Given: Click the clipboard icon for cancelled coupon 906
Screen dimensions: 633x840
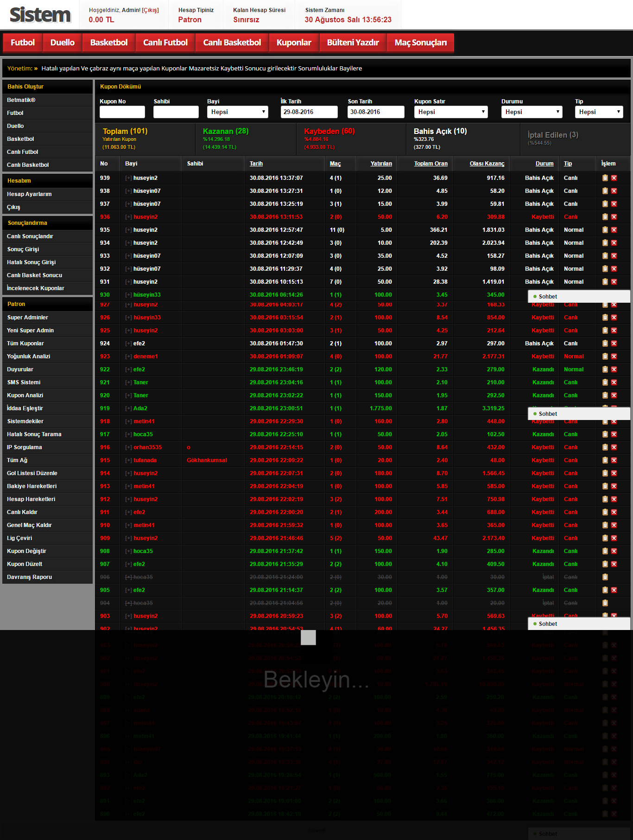Looking at the screenshot, I should [605, 577].
